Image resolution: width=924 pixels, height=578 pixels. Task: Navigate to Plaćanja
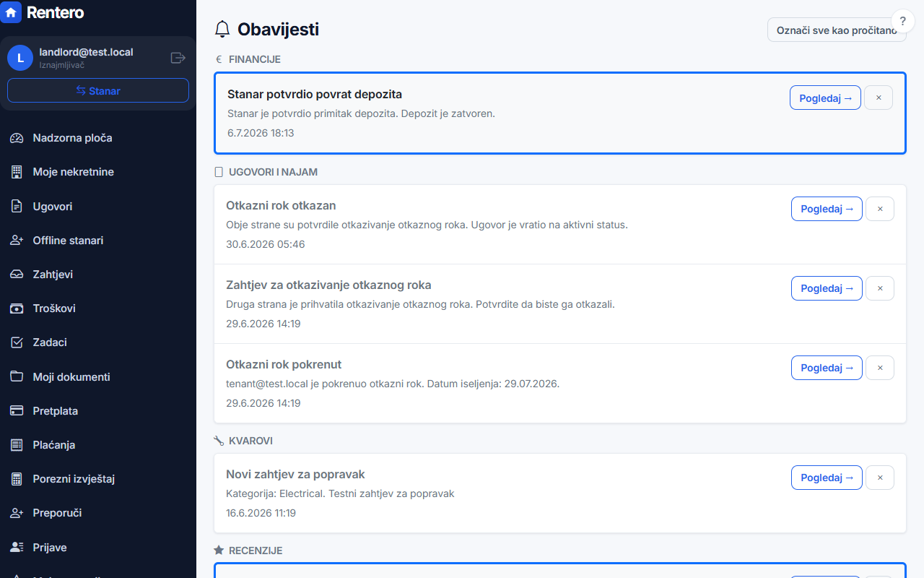tap(98, 445)
